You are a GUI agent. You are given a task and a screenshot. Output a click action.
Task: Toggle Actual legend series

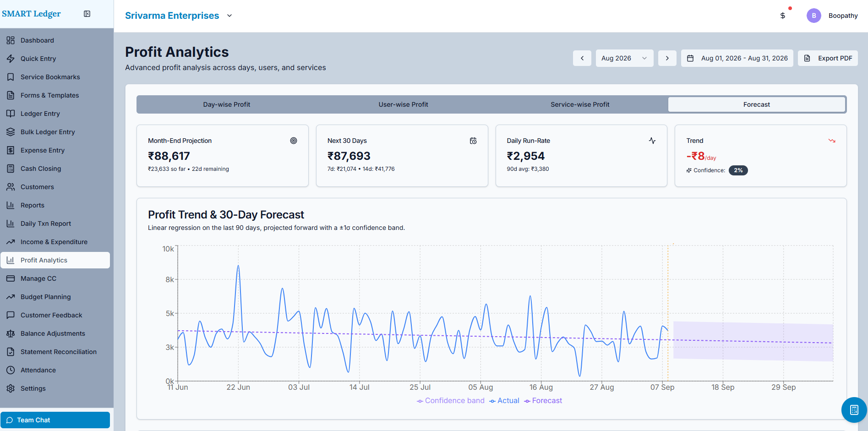(x=504, y=401)
